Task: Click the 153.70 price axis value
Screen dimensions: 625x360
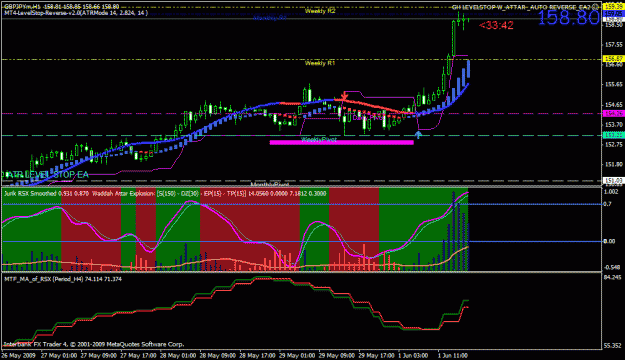Action: click(x=614, y=125)
